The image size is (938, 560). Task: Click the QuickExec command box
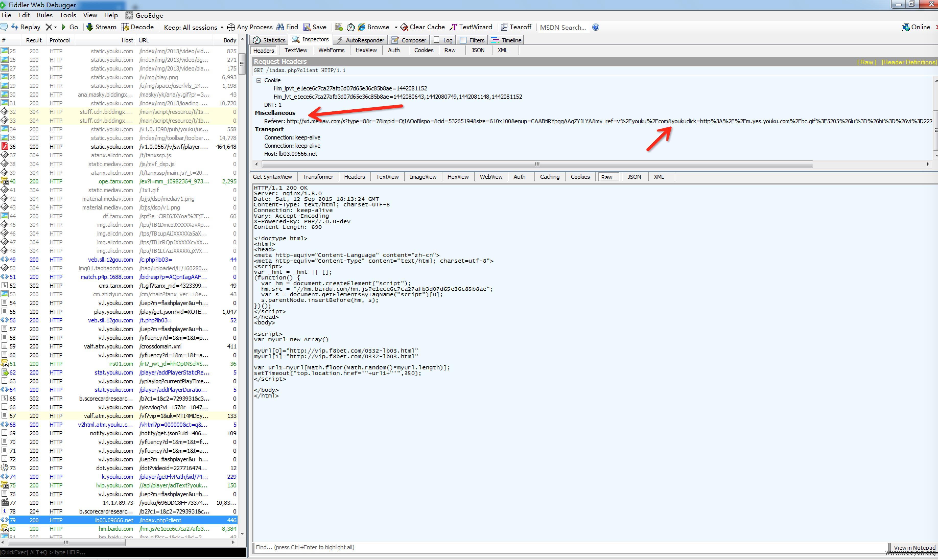123,553
